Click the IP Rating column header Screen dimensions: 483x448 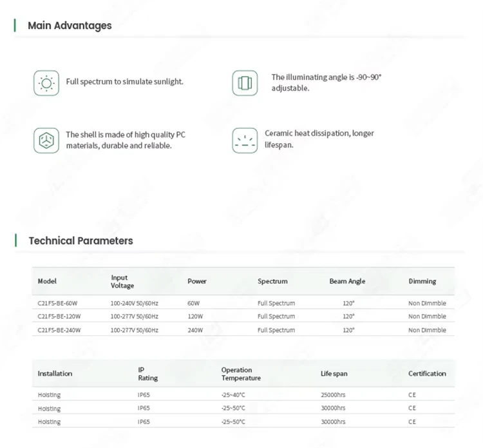(147, 374)
